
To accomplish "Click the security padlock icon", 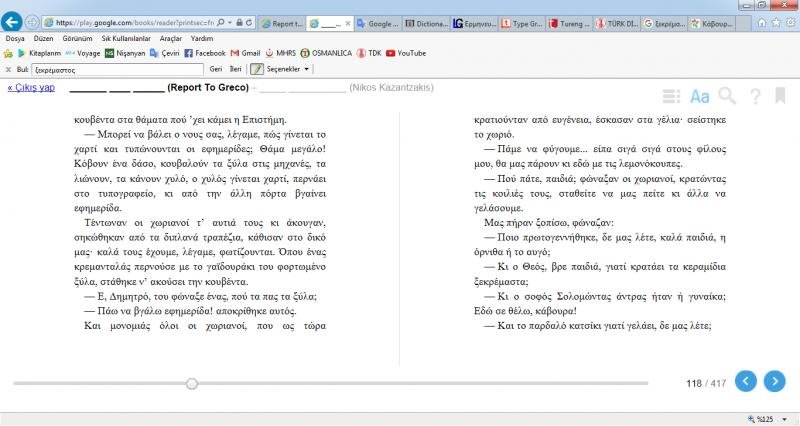I will coord(239,23).
